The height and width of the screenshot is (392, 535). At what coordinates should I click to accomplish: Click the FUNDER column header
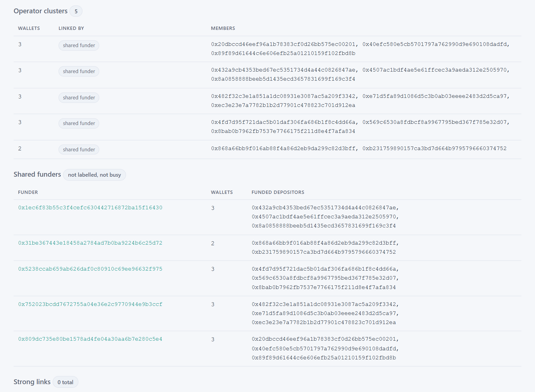point(28,192)
